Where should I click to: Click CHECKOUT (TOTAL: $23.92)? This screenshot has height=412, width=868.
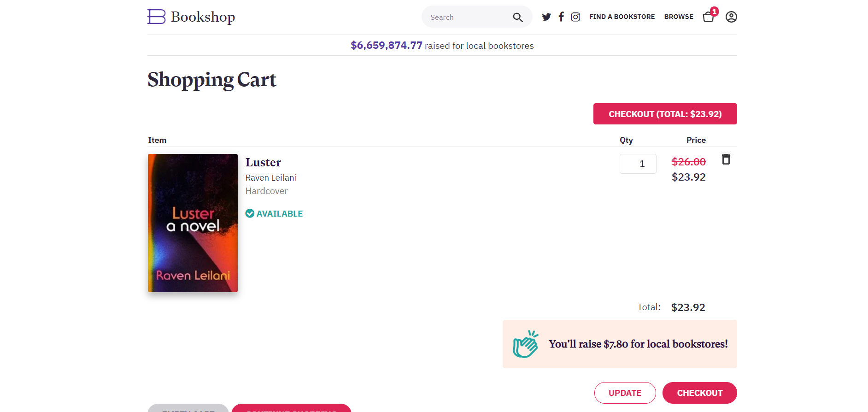coord(665,114)
